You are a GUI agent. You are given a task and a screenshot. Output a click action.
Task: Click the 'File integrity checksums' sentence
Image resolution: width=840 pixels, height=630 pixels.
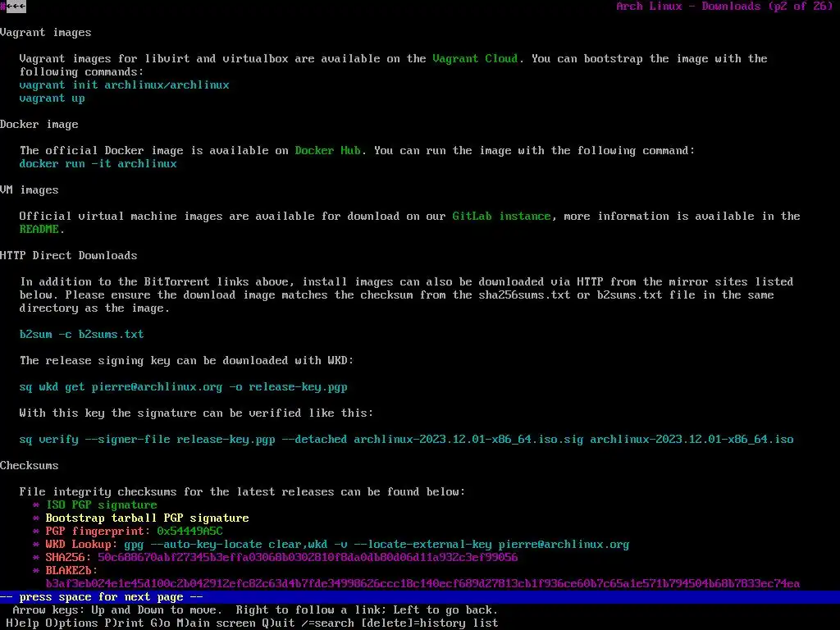(242, 492)
